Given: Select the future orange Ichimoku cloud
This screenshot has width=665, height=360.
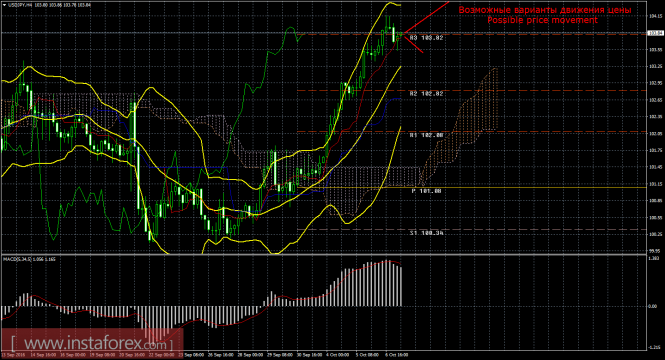Looking at the screenshot, I should [458, 127].
